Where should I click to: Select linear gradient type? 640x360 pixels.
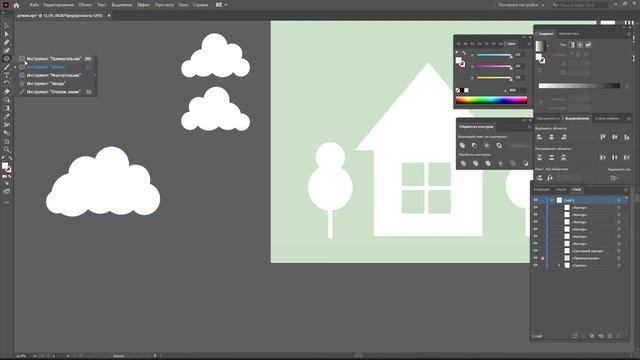[x=572, y=44]
